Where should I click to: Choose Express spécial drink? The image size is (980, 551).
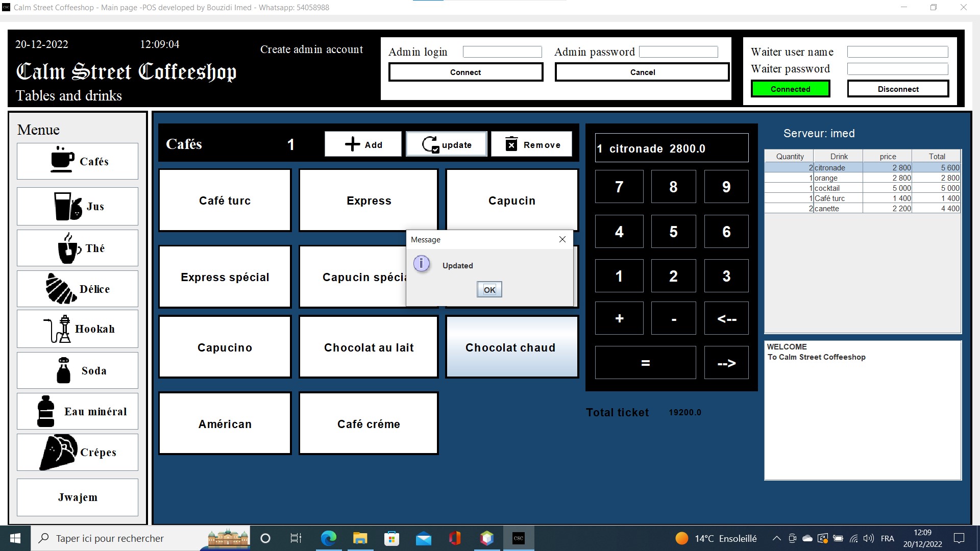pos(225,277)
